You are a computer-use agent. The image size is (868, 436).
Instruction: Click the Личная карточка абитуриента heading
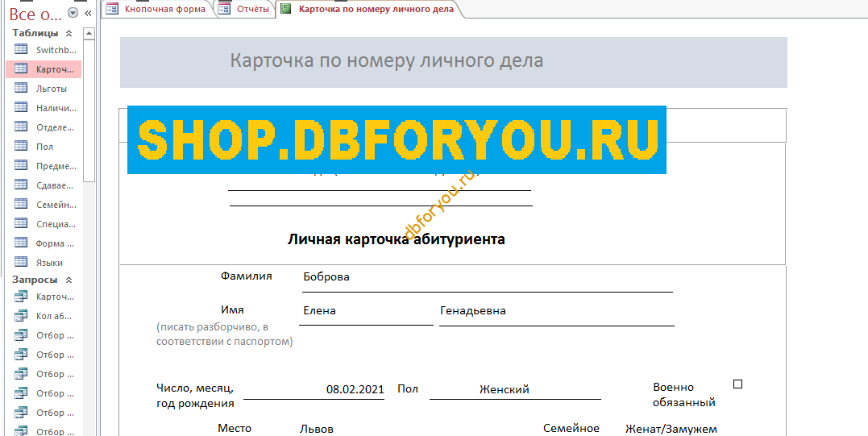(397, 239)
